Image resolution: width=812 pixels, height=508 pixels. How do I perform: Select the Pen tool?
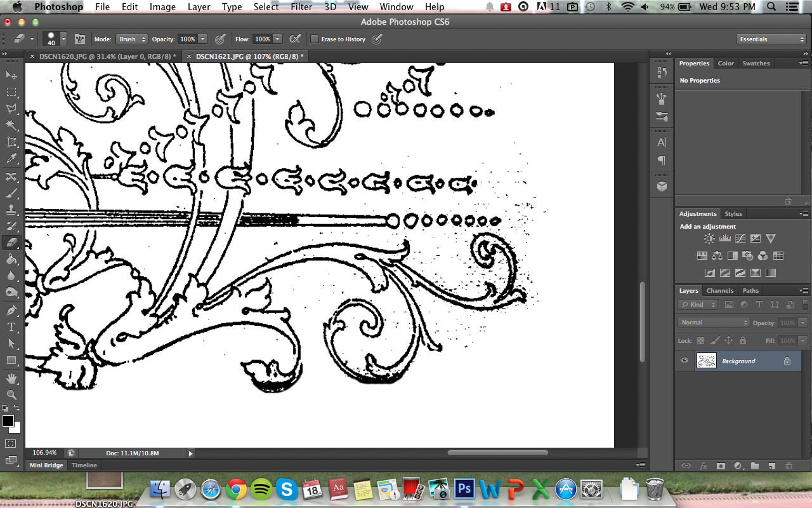[x=11, y=311]
